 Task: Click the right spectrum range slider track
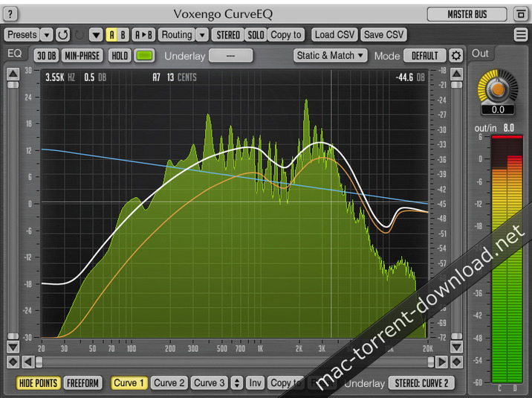tap(456, 211)
